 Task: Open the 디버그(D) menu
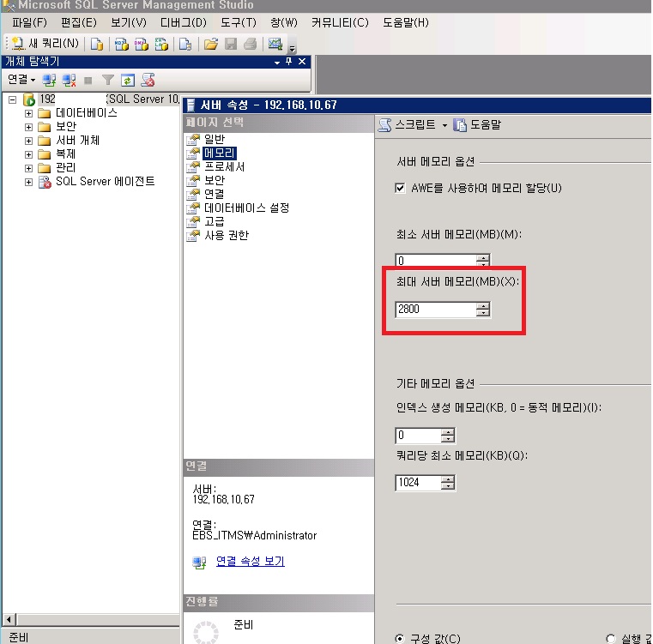point(184,22)
